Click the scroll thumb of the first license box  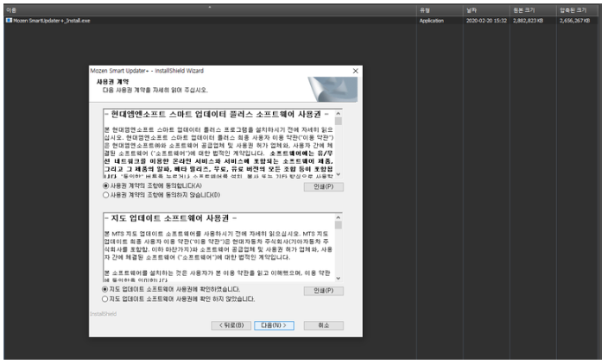pos(339,122)
